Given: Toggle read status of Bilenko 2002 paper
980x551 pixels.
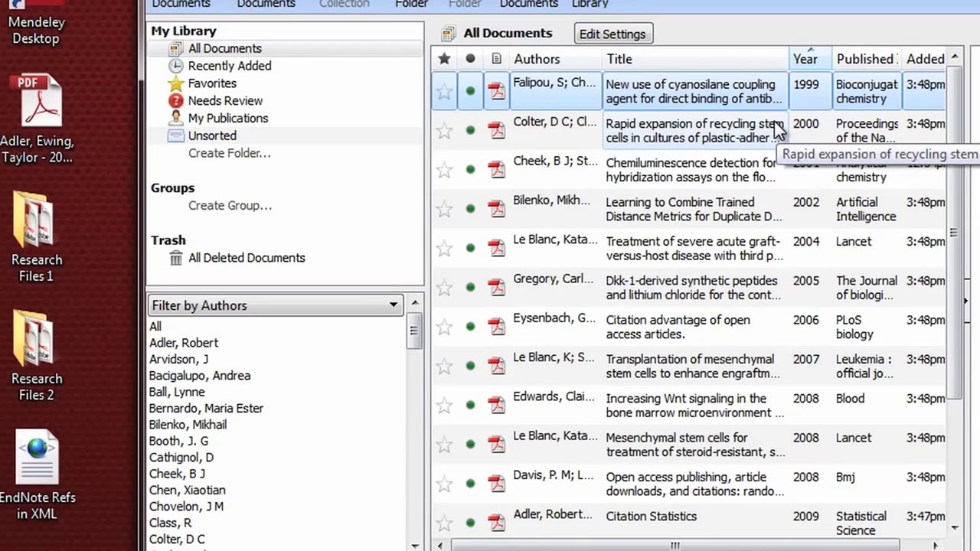Looking at the screenshot, I should [x=470, y=208].
